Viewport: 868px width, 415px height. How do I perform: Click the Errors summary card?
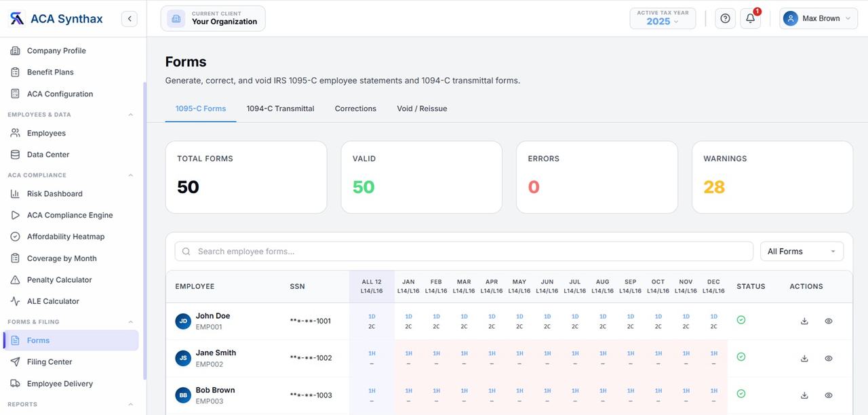(x=597, y=177)
